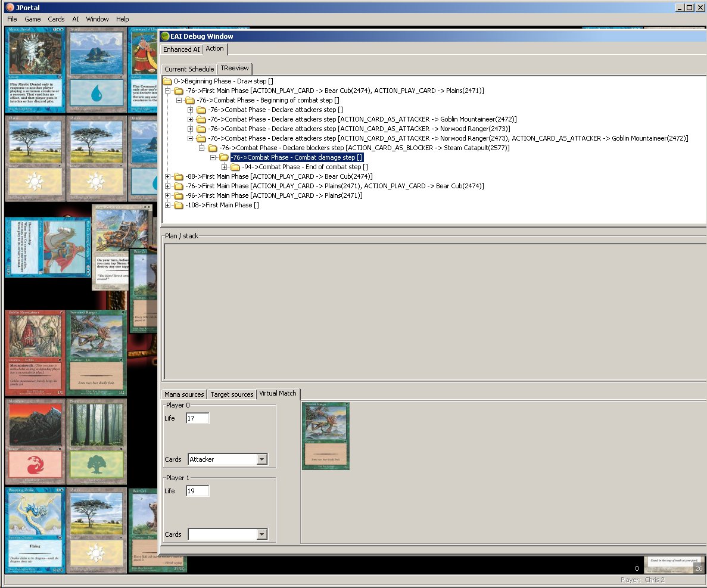707x588 pixels.
Task: Expand Declare attackers Norwood Ranger only node
Action: coord(190,129)
